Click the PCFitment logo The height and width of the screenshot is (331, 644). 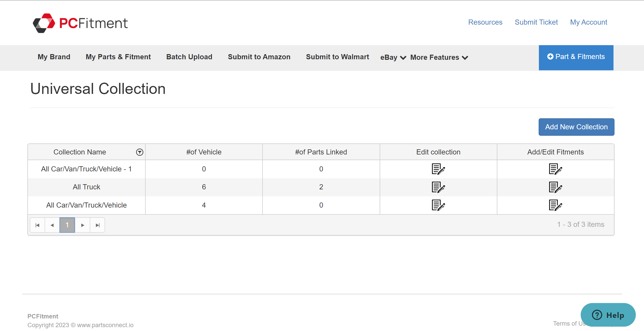(80, 23)
